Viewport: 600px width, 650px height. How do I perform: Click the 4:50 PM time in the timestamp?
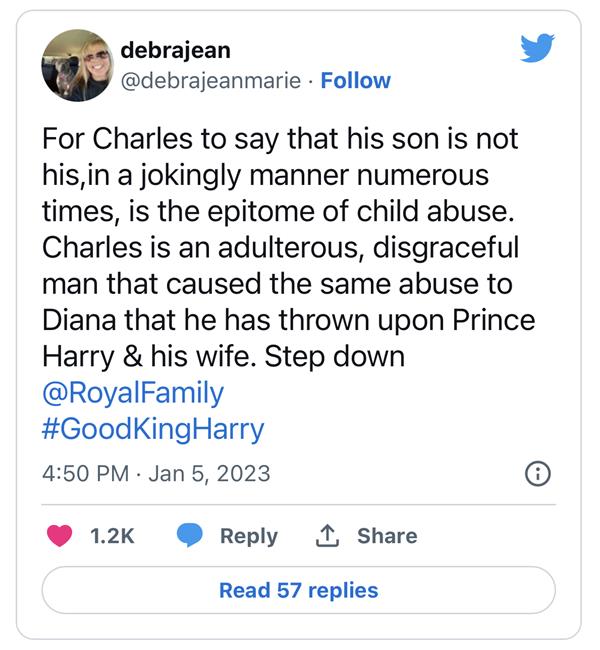click(85, 473)
